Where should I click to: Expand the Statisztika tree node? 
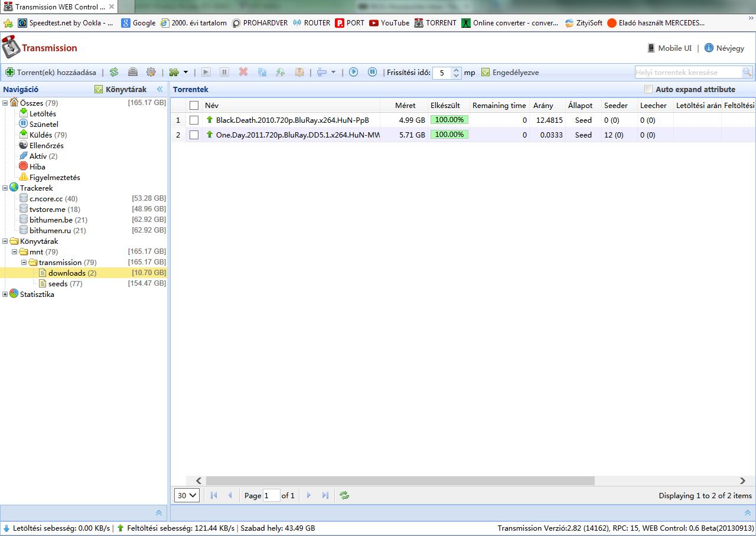[5, 294]
